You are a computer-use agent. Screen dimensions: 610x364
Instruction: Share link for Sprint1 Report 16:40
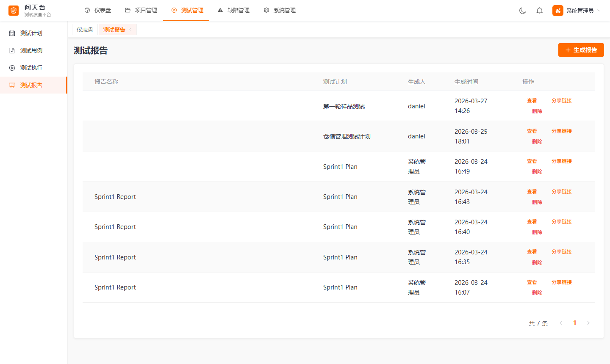click(562, 222)
